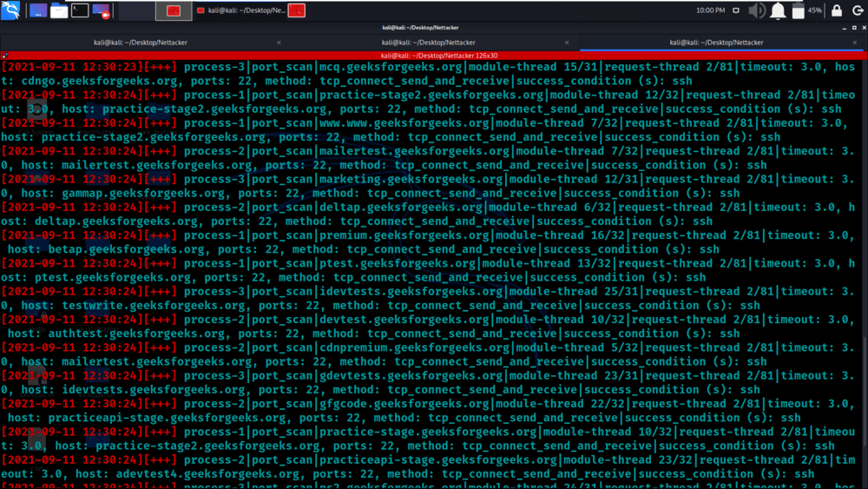The image size is (868, 489).
Task: Click the log out icon in panel
Action: (x=858, y=10)
